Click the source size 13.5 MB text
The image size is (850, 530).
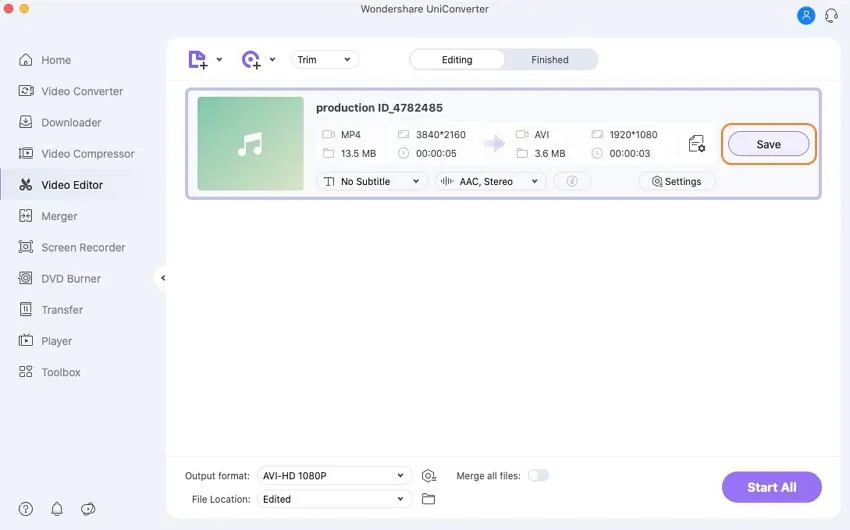coord(358,153)
